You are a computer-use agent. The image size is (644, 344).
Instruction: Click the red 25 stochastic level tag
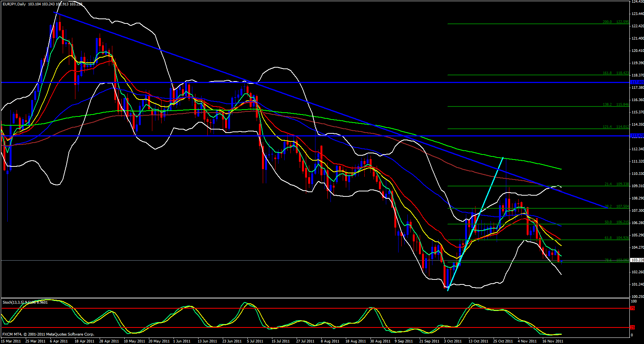coord(632,327)
